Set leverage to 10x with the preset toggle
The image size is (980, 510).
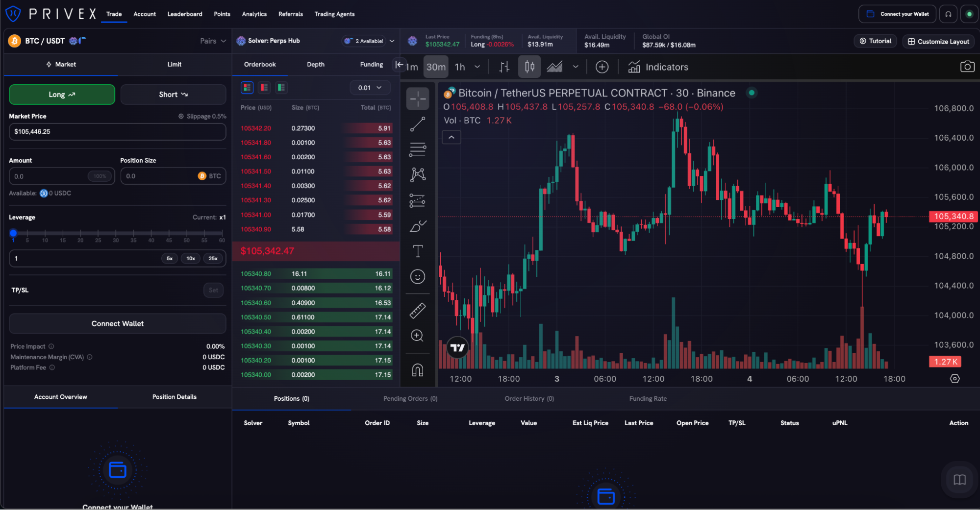(191, 258)
